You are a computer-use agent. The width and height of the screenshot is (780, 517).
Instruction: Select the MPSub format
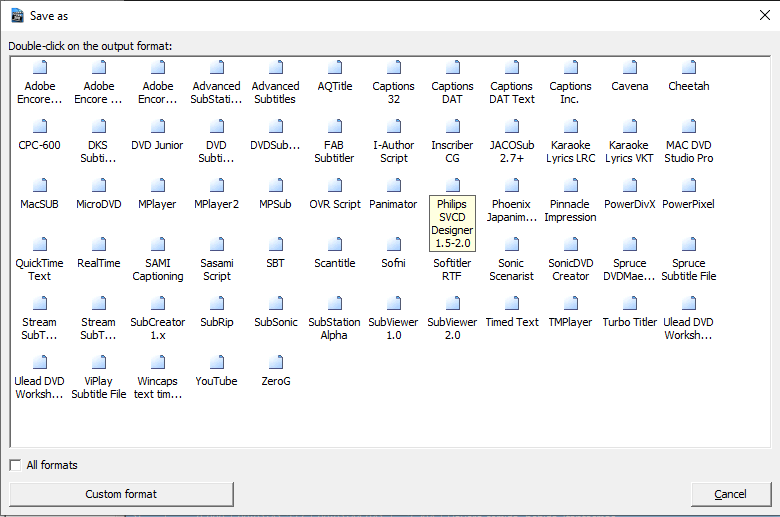276,195
